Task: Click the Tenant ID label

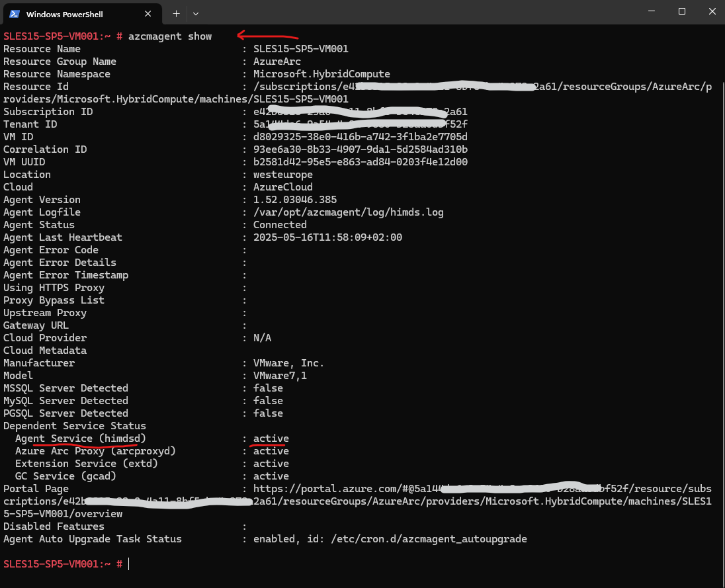Action: coord(30,124)
